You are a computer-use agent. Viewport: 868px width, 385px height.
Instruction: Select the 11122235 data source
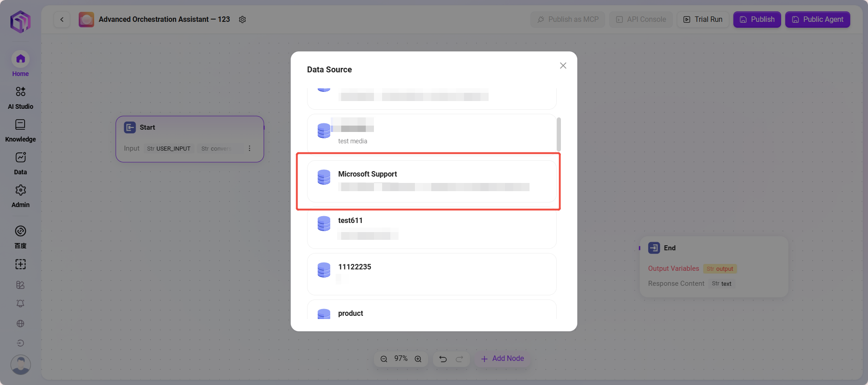click(x=431, y=274)
